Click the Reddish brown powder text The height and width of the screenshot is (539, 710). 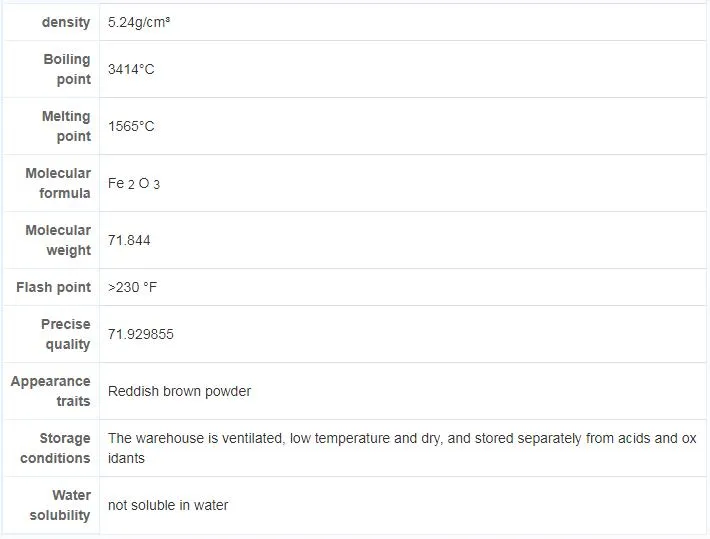[179, 391]
